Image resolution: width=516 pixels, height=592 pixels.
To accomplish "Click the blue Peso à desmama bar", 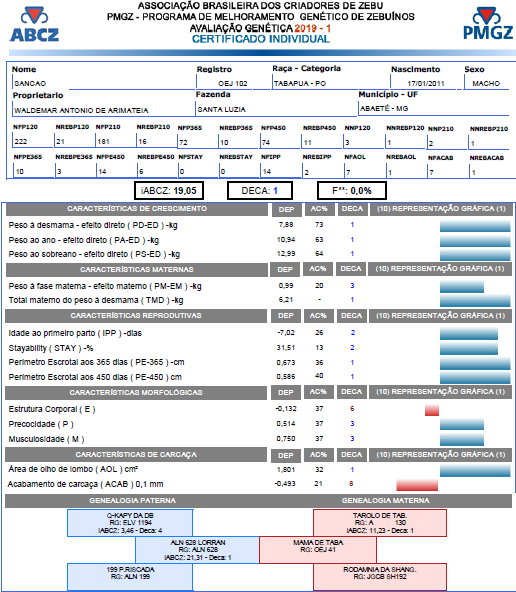I will [475, 226].
